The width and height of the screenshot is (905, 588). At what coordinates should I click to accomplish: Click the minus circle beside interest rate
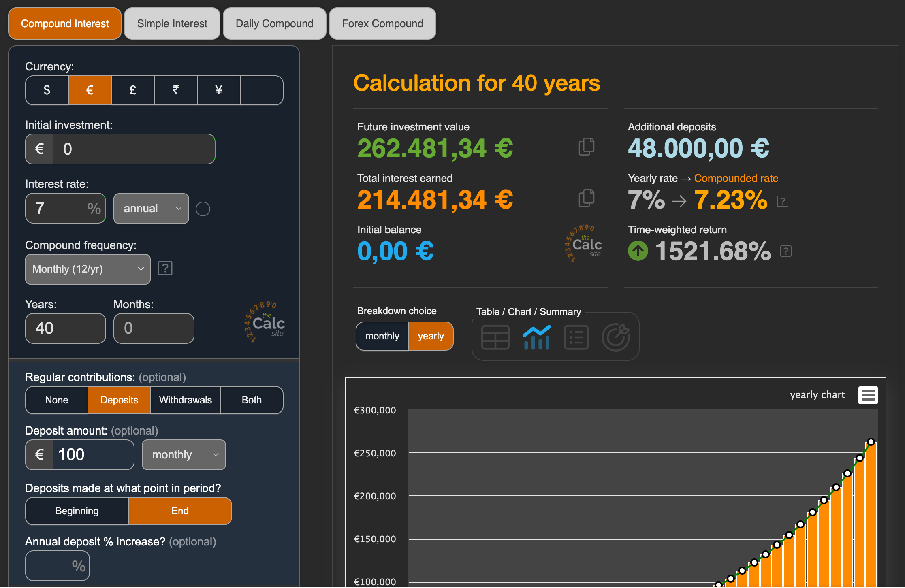tap(203, 209)
